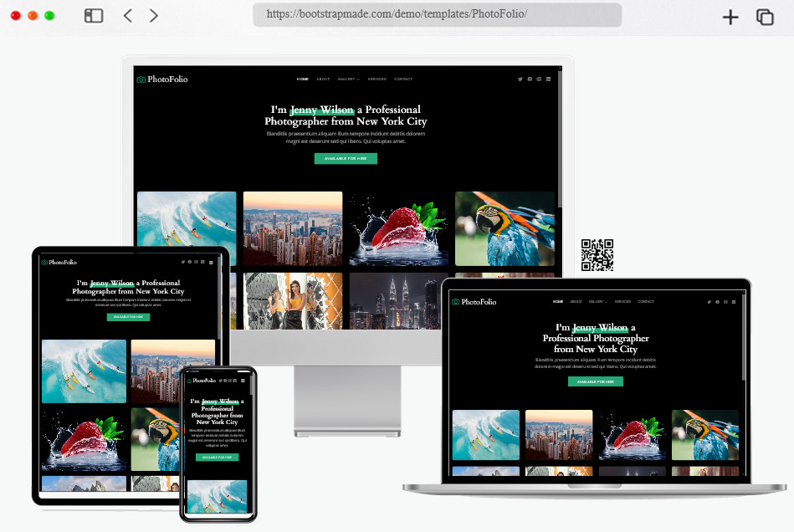Image resolution: width=794 pixels, height=532 pixels.
Task: Expand the GALLERY menu on the tablet screen
Action: (x=211, y=262)
